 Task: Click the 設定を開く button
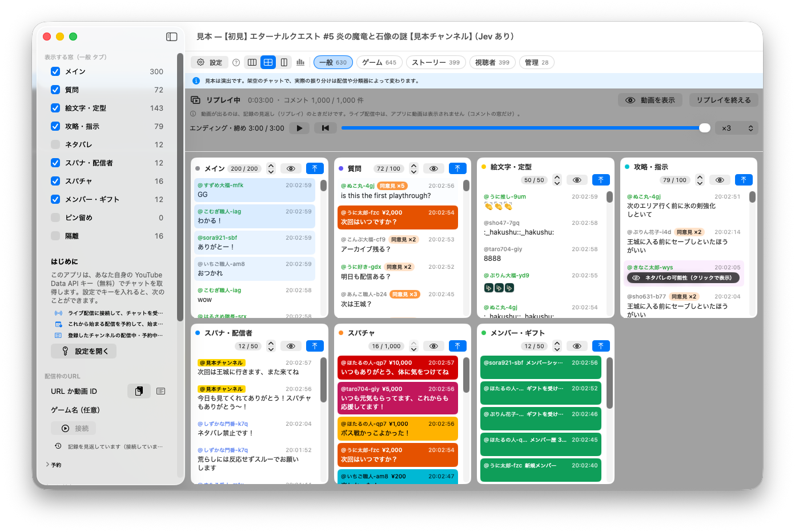tap(84, 351)
